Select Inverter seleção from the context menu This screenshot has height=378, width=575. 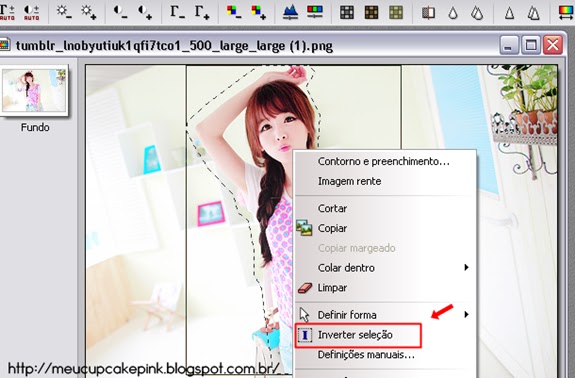pyautogui.click(x=385, y=335)
